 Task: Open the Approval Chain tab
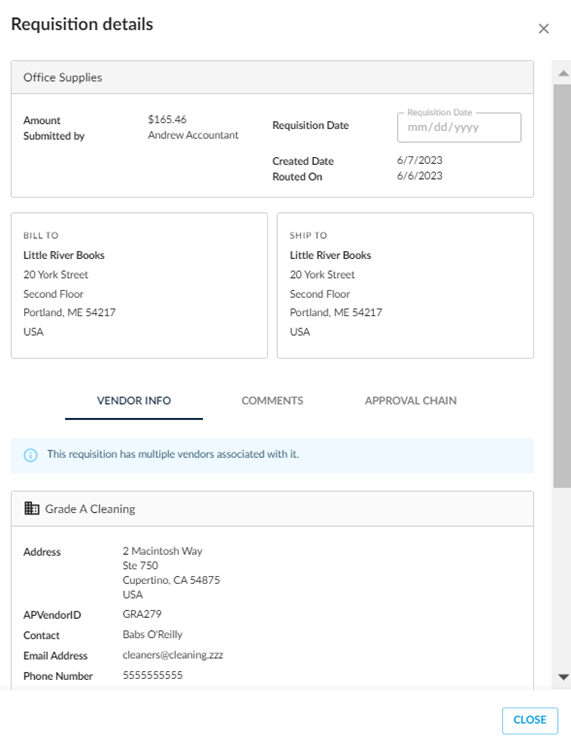[x=410, y=401]
